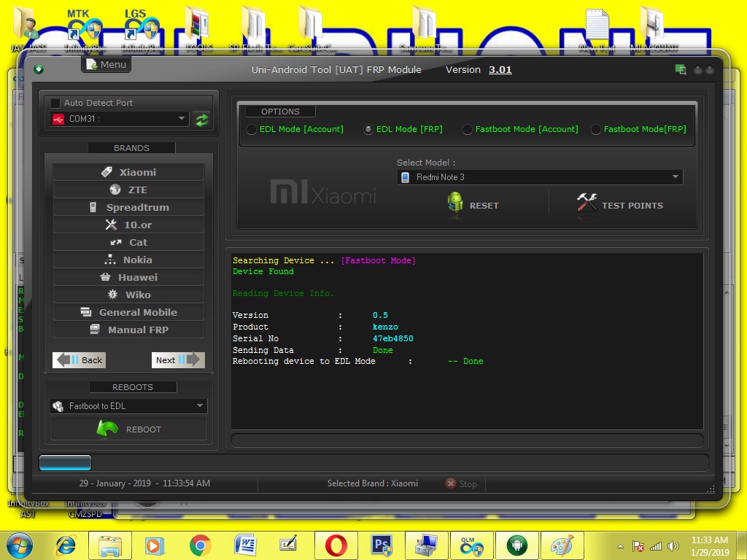747x560 pixels.
Task: Select Fastboot Mode [Account] option
Action: tap(520, 129)
